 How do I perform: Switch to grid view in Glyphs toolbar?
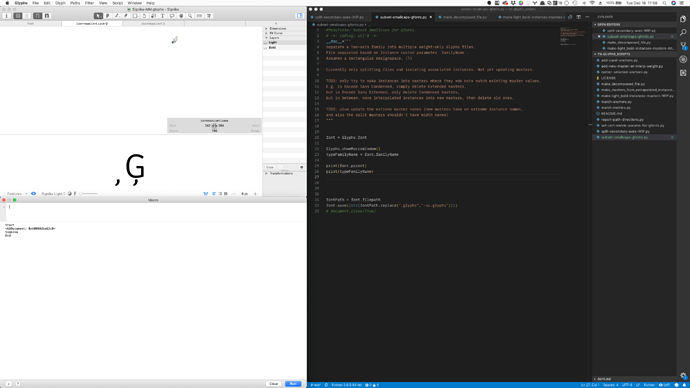pyautogui.click(x=18, y=16)
